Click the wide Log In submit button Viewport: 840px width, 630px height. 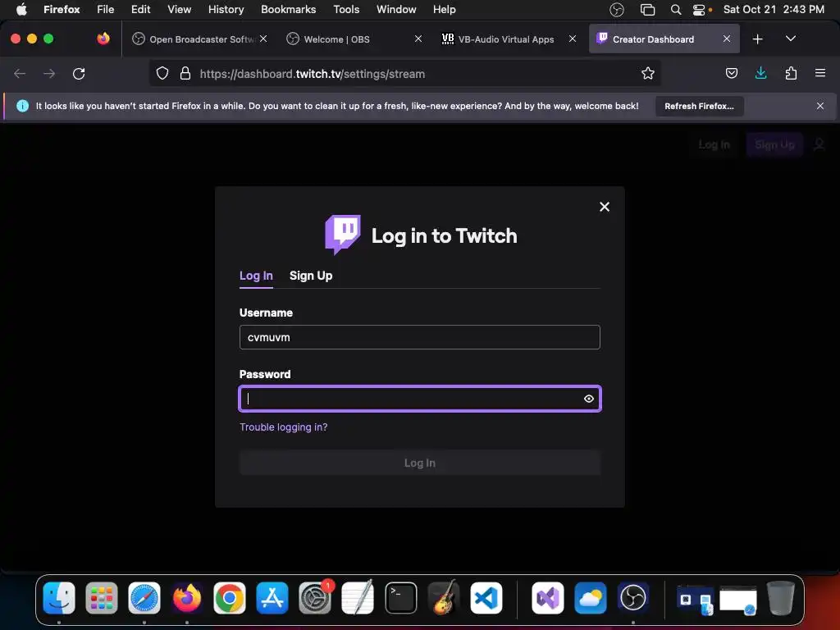coord(419,463)
